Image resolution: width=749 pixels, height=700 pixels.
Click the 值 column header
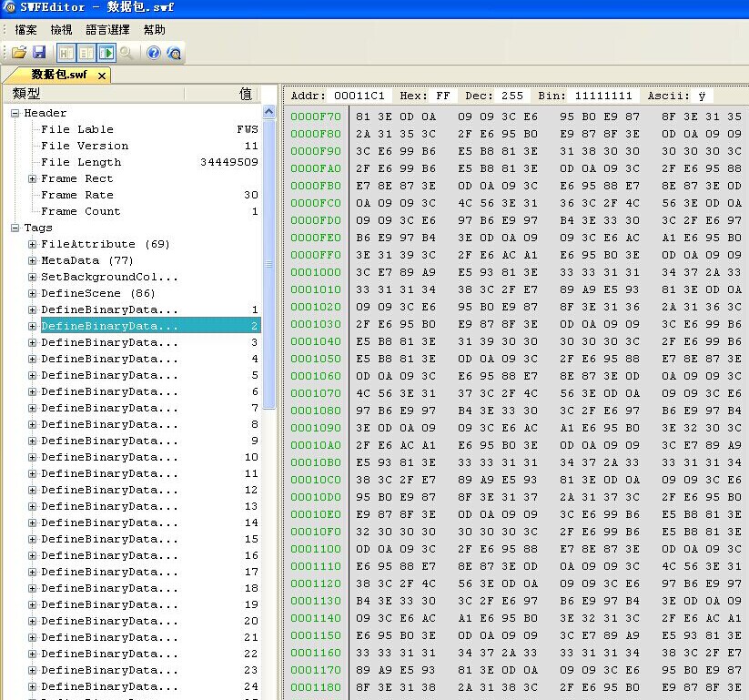click(x=222, y=94)
